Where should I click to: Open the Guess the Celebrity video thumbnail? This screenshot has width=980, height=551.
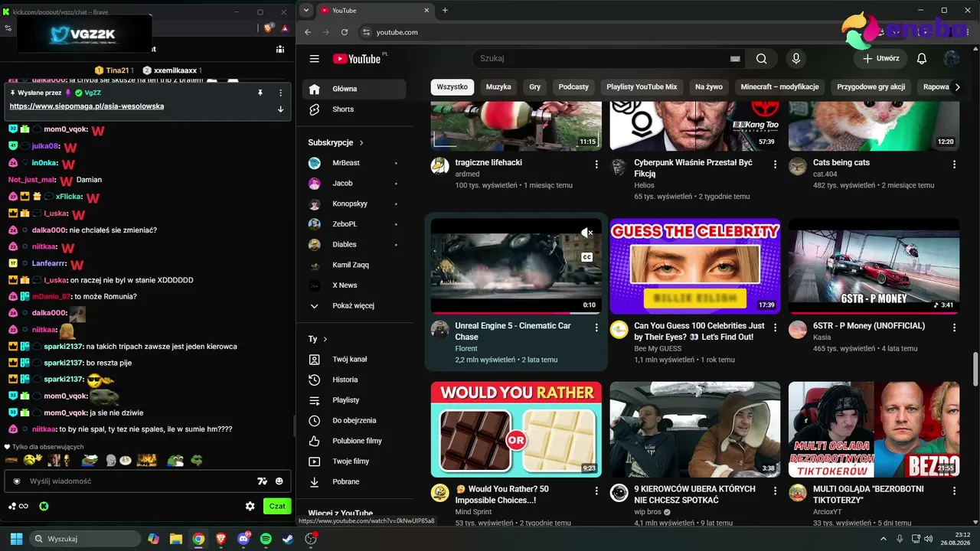click(695, 266)
